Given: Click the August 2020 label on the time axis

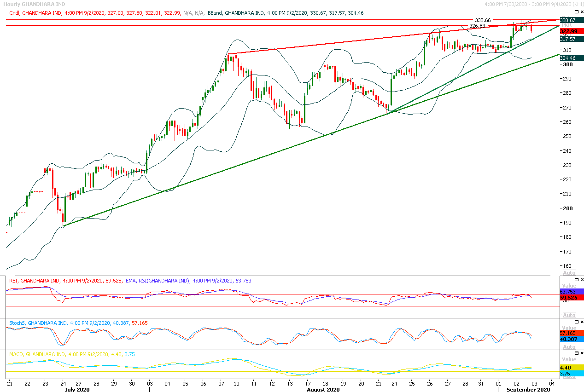Looking at the screenshot, I should point(323,389).
